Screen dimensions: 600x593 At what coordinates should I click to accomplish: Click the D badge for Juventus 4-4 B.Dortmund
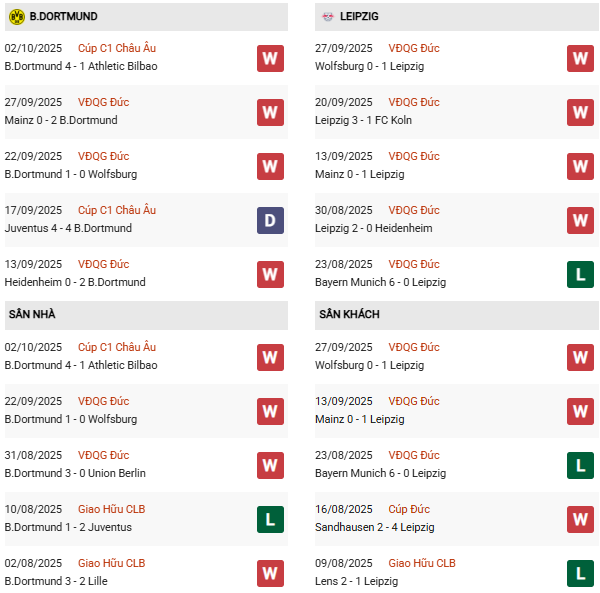coord(270,220)
